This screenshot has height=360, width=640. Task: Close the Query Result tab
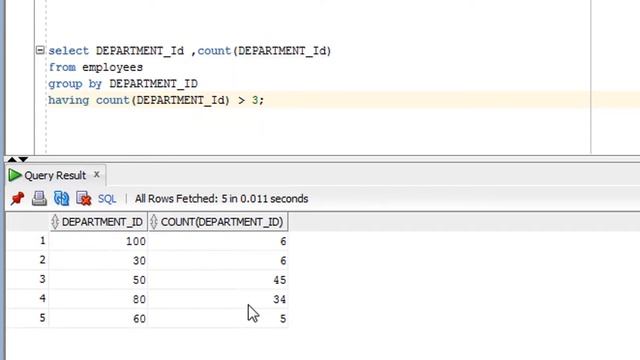[x=97, y=174]
